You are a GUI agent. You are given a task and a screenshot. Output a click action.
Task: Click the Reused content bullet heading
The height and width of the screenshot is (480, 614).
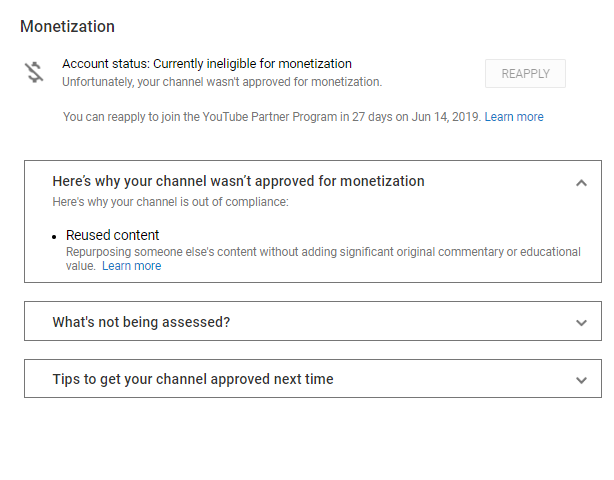coord(112,235)
